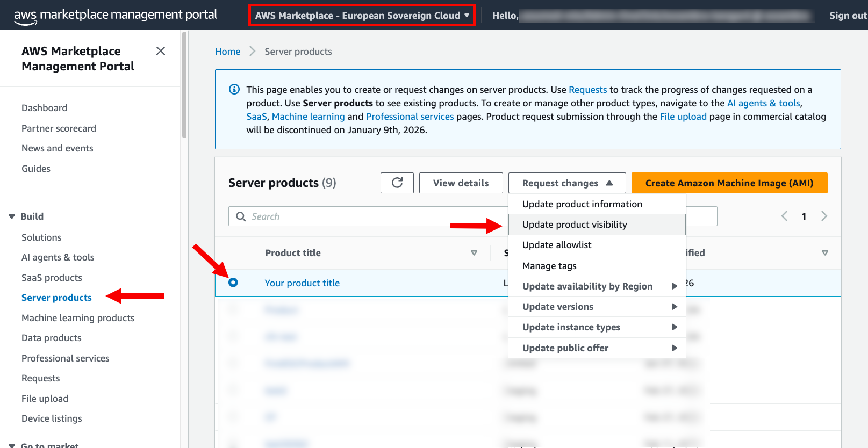Choose Manage tags option
Image resolution: width=868 pixels, height=448 pixels.
tap(597, 266)
